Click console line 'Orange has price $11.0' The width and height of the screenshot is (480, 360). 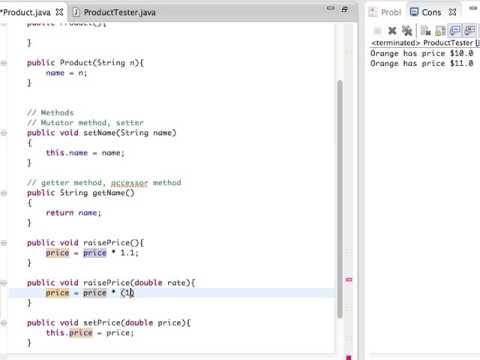pos(422,63)
